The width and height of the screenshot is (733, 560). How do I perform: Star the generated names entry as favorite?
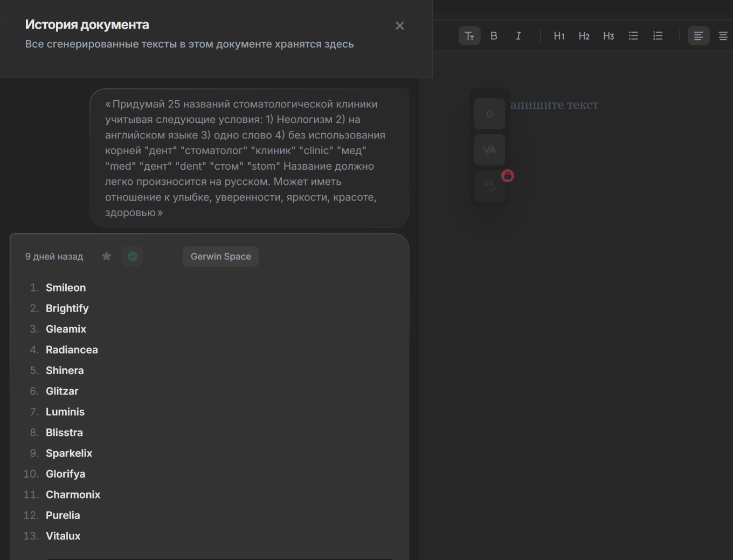[107, 257]
